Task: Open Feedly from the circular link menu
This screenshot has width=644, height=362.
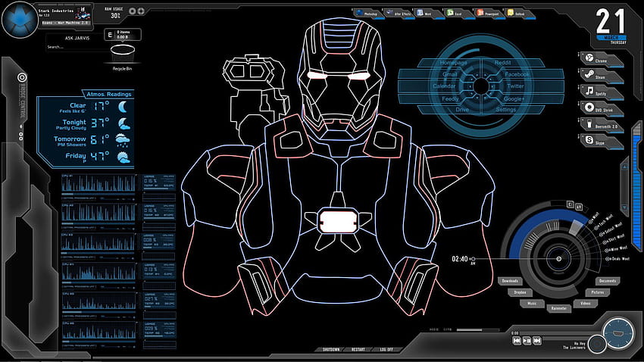Action: (x=450, y=99)
